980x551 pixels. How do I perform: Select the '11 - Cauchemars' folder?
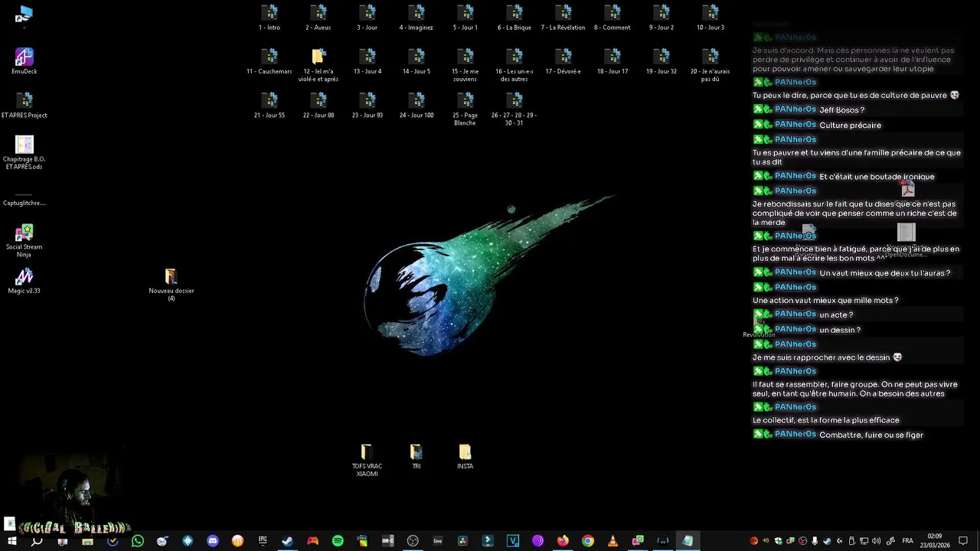pyautogui.click(x=269, y=62)
